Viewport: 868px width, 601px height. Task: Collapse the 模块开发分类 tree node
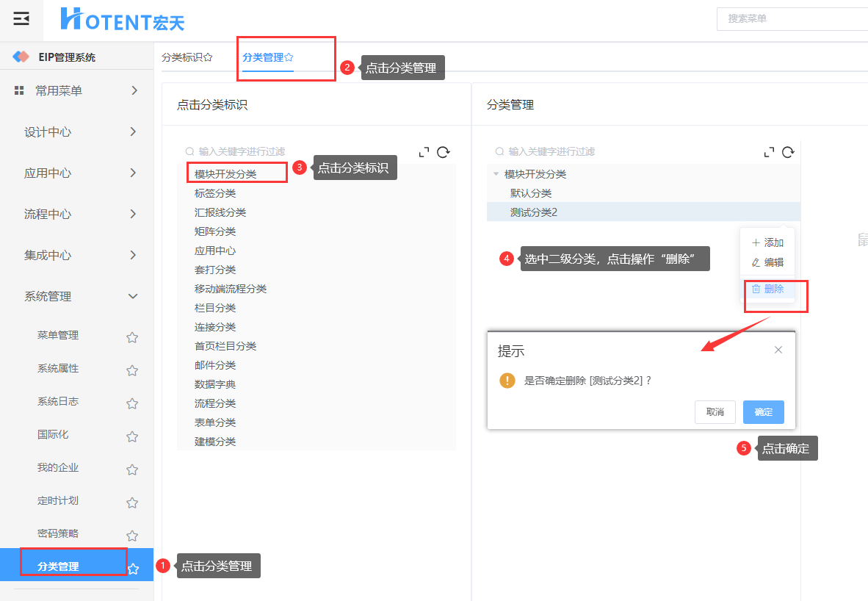click(496, 174)
